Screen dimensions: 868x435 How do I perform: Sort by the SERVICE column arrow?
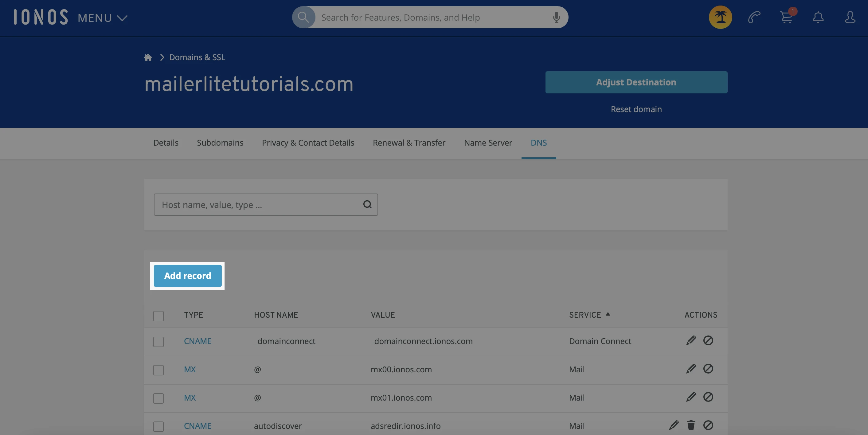(x=608, y=314)
